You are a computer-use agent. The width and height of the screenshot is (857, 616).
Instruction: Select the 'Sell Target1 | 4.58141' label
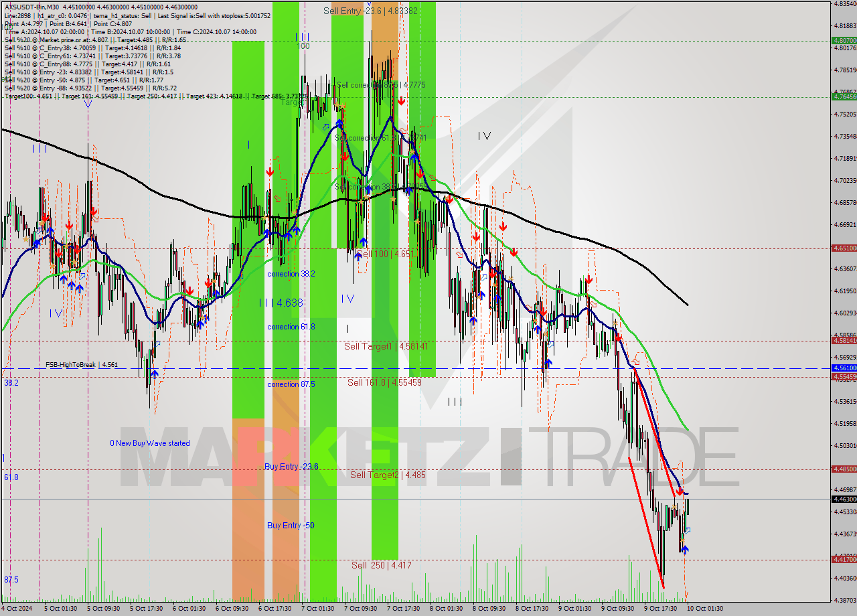point(386,346)
